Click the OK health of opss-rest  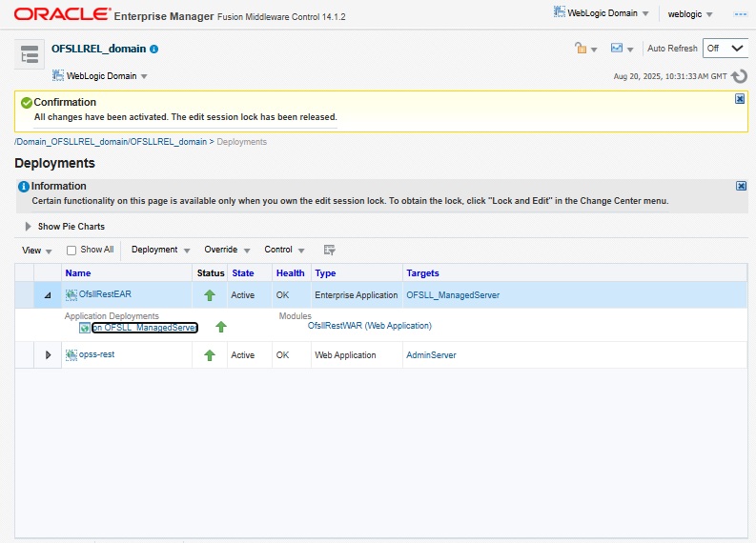click(x=282, y=355)
